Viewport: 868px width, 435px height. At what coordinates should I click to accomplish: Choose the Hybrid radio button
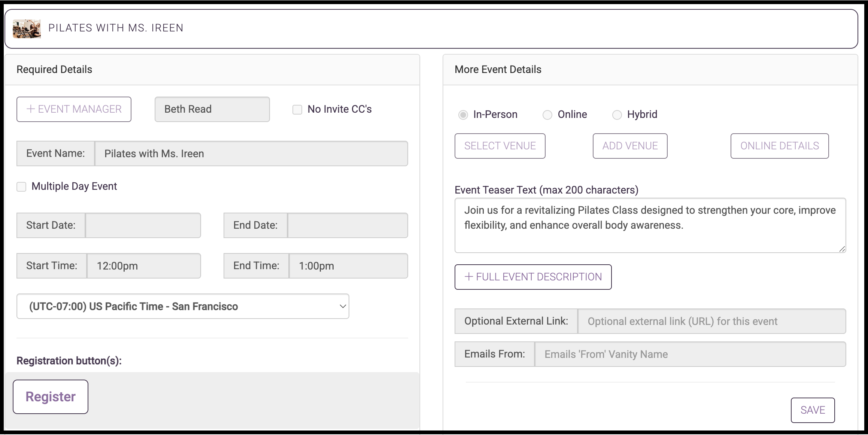tap(617, 115)
